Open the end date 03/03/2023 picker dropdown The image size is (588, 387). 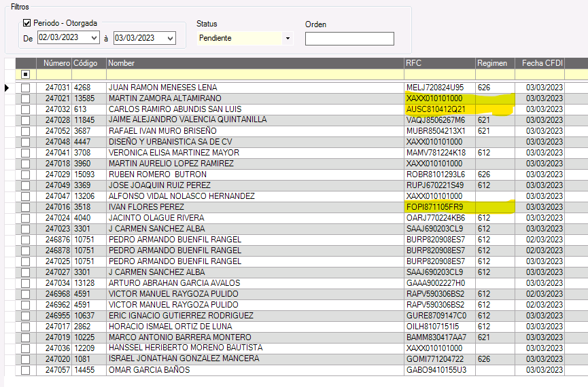click(170, 38)
